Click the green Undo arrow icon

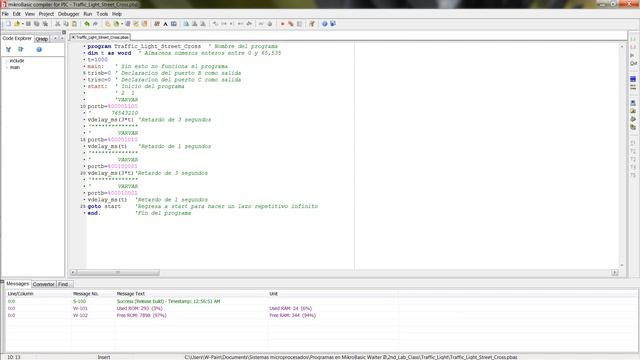click(87, 24)
